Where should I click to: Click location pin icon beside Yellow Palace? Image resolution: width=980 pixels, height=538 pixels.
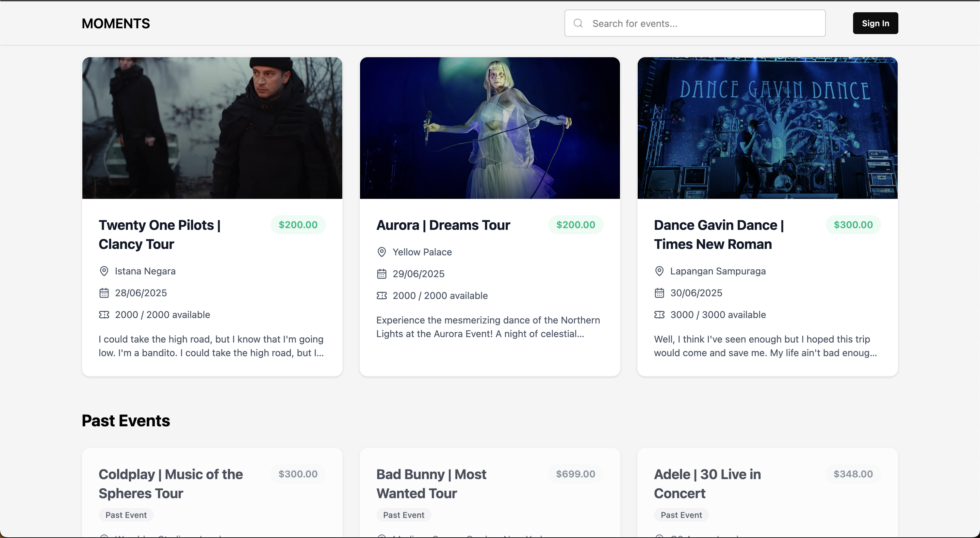(381, 252)
